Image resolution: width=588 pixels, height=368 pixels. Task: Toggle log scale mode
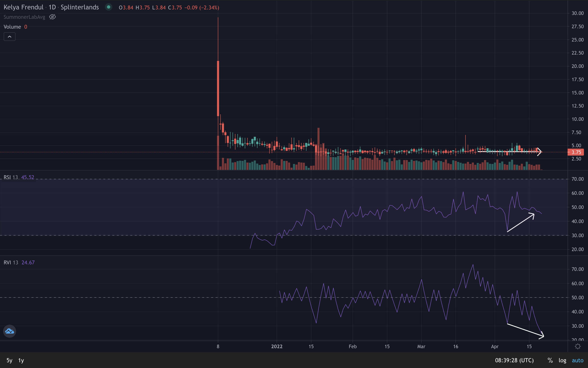tap(562, 360)
